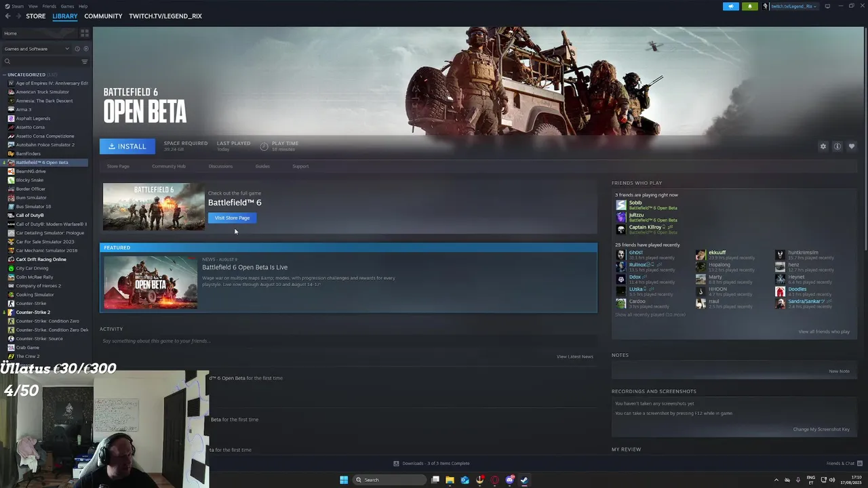Viewport: 868px width, 488px height.
Task: Open the View menu
Action: [33, 6]
